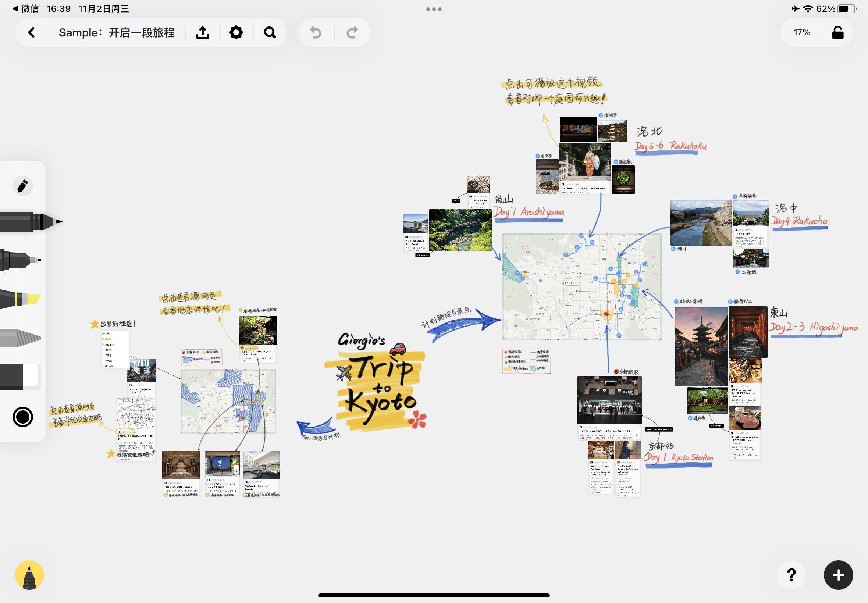Open the map legend box below map

[x=526, y=361]
